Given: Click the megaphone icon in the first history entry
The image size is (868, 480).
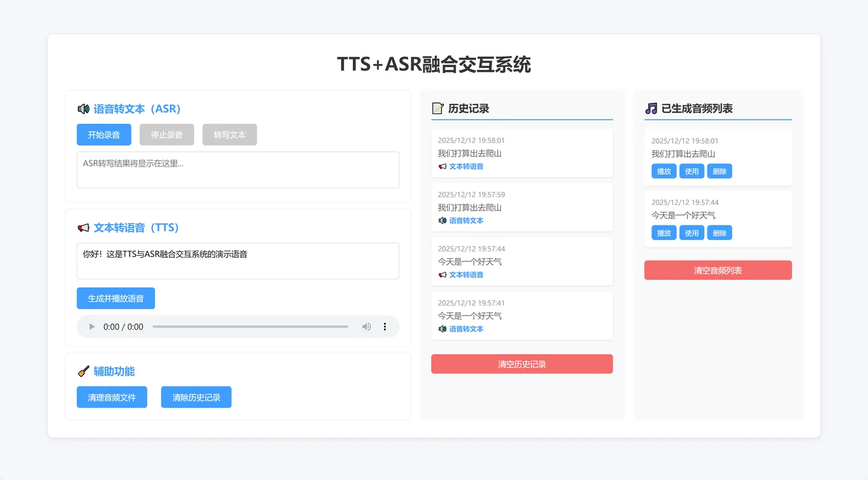Looking at the screenshot, I should (442, 166).
